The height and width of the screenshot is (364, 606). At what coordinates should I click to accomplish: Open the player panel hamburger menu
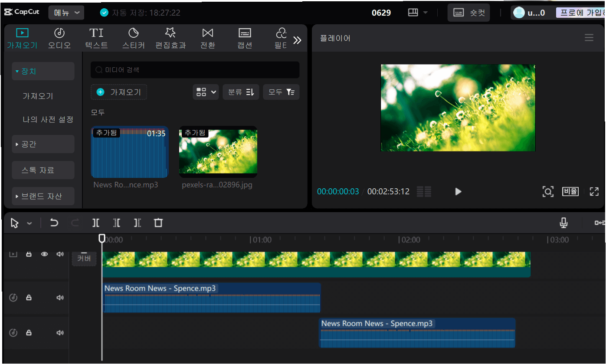pos(589,38)
